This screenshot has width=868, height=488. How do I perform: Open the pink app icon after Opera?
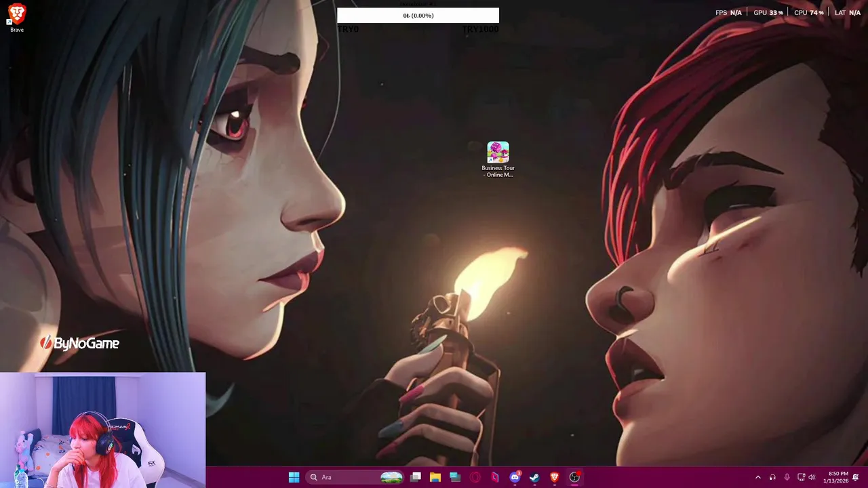[495, 477]
